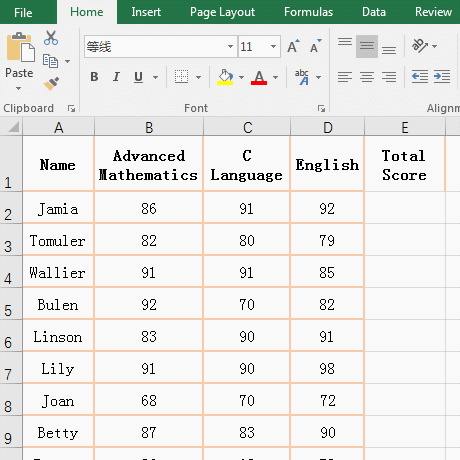This screenshot has width=460, height=460.
Task: Click the Borders icon
Action: tap(182, 77)
